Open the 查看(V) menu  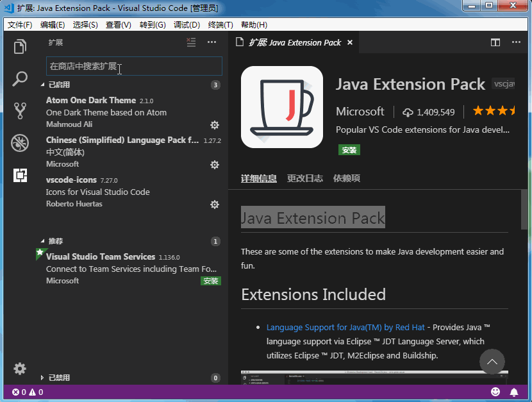(x=119, y=25)
